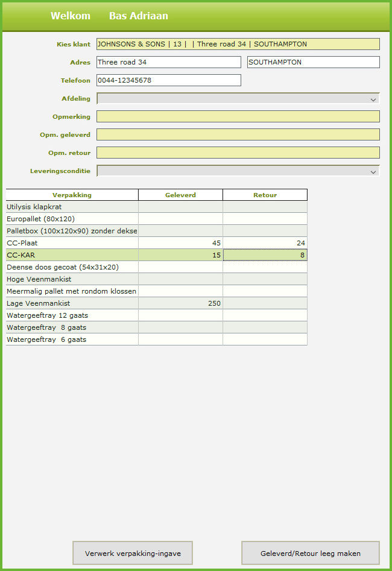The width and height of the screenshot is (392, 571).
Task: Click the Telefoon field
Action: [x=169, y=80]
